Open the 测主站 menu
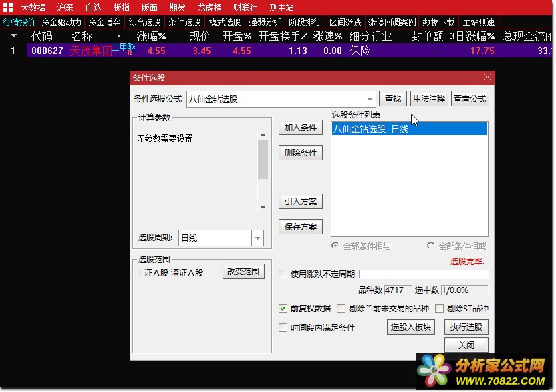 coord(281,7)
